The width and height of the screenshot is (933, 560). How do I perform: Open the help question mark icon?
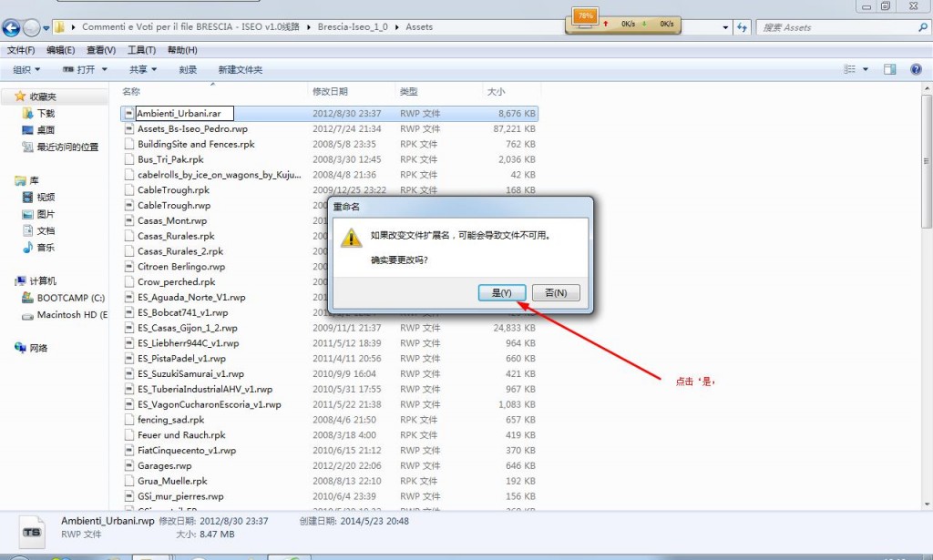click(x=917, y=69)
